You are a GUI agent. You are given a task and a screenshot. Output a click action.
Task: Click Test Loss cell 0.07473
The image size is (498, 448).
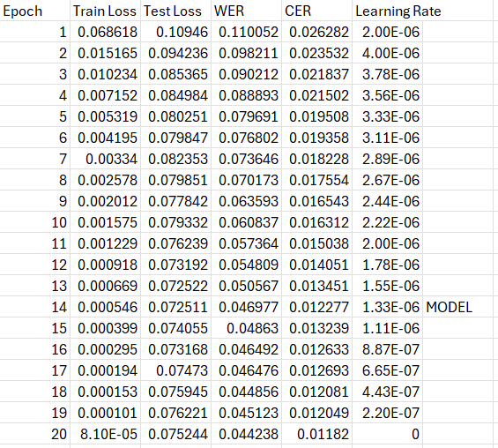pos(175,370)
